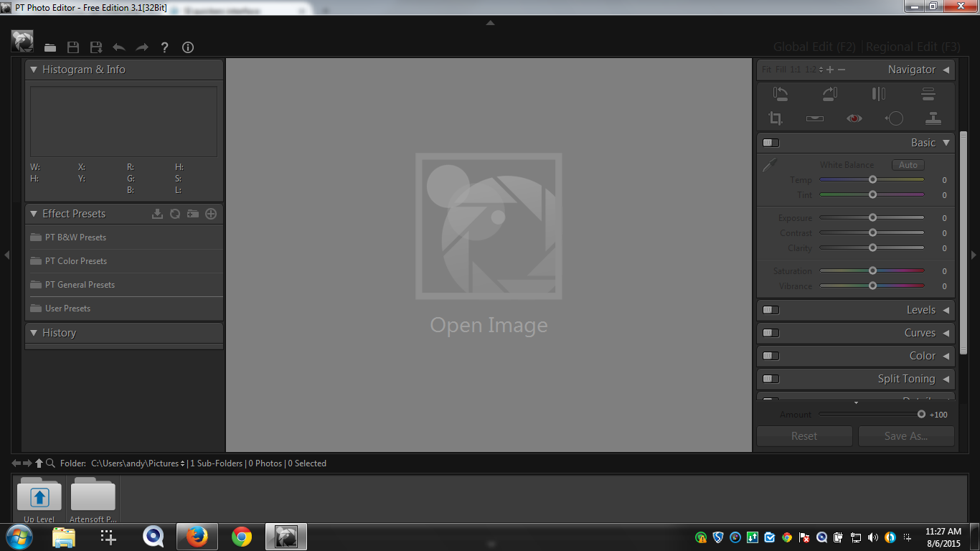Zoom out with Navigator minus icon
Screen dimensions: 980x551
coord(842,70)
